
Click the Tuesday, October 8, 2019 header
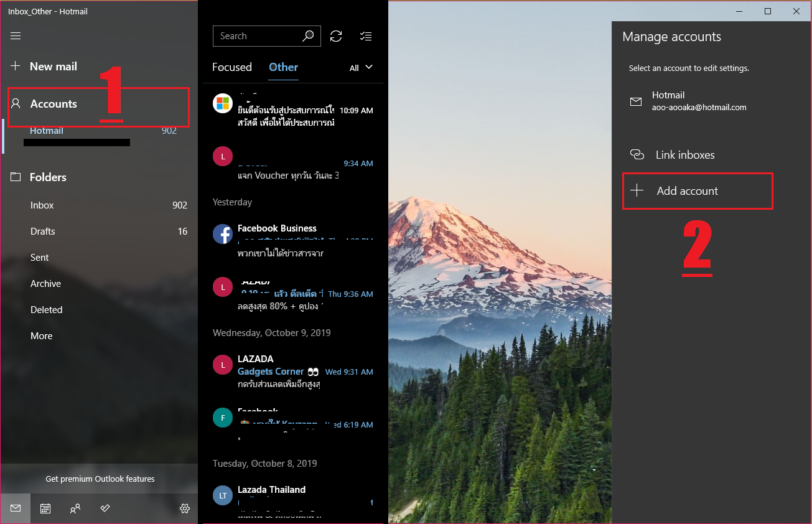(265, 464)
